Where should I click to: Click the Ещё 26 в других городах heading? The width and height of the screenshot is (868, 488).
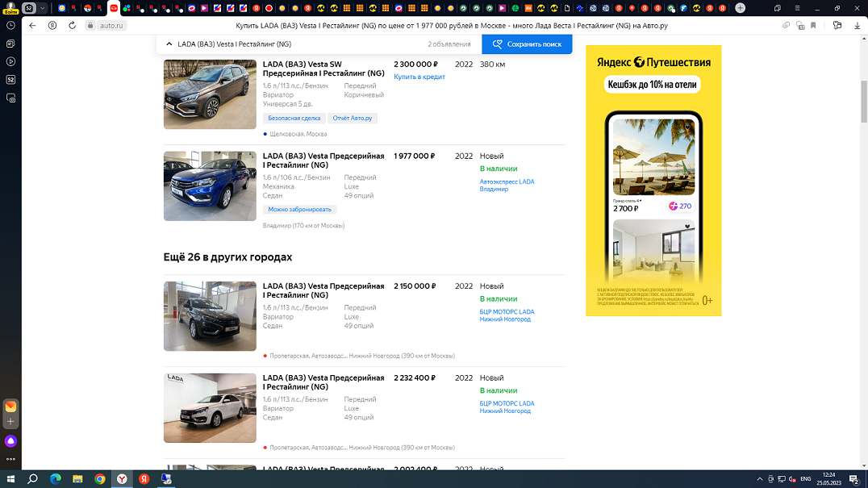tap(227, 257)
